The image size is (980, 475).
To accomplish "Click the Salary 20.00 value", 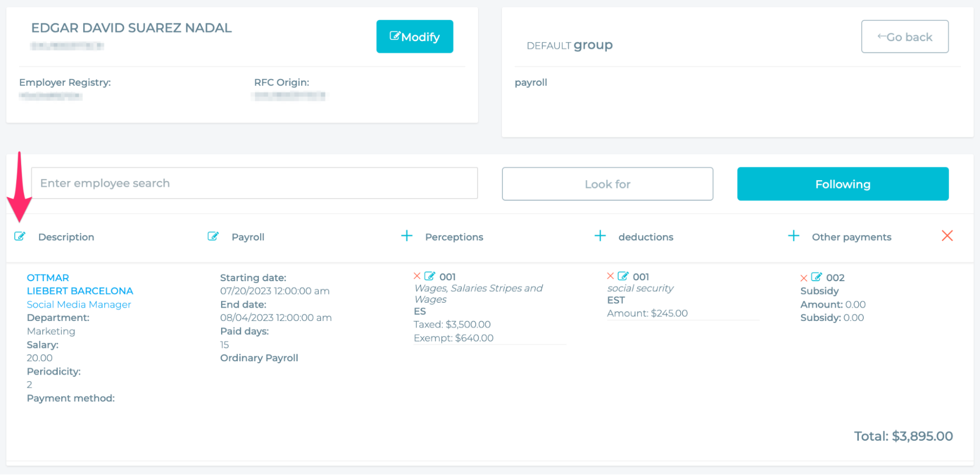I will tap(40, 358).
